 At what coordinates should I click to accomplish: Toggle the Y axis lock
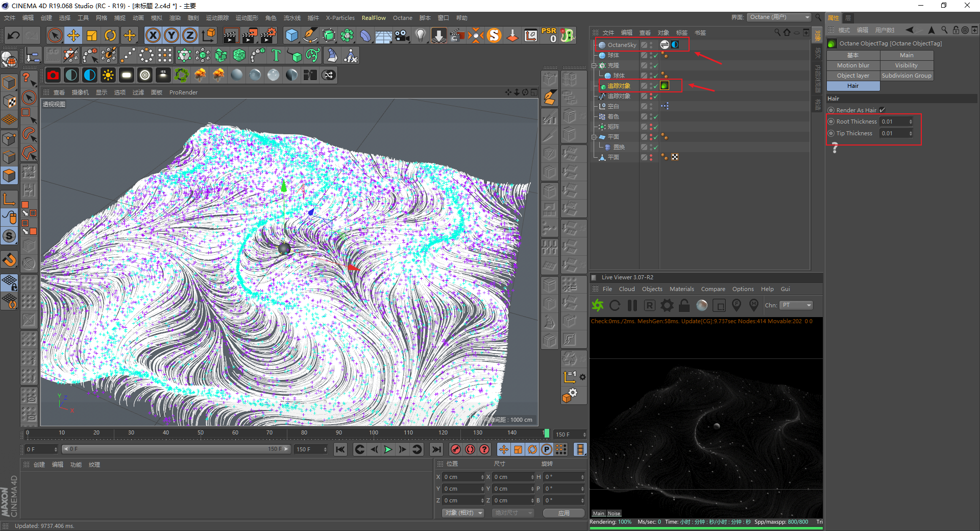(x=171, y=35)
